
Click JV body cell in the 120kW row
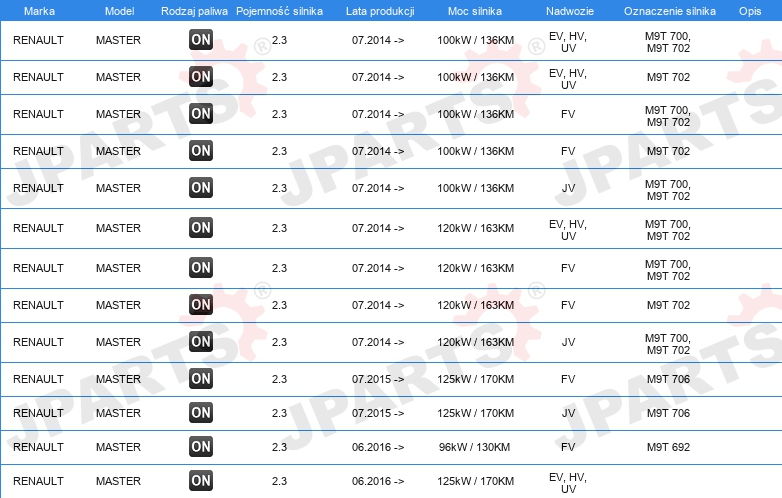point(568,342)
